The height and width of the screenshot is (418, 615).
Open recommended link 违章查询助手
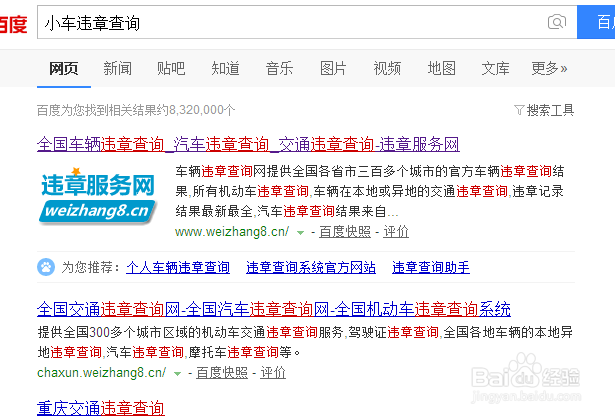[431, 267]
